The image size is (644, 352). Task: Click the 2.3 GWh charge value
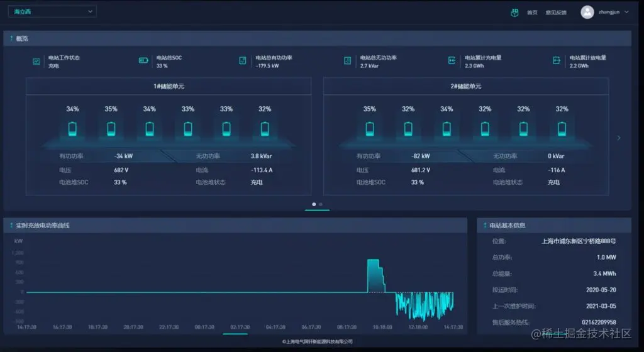click(x=474, y=65)
